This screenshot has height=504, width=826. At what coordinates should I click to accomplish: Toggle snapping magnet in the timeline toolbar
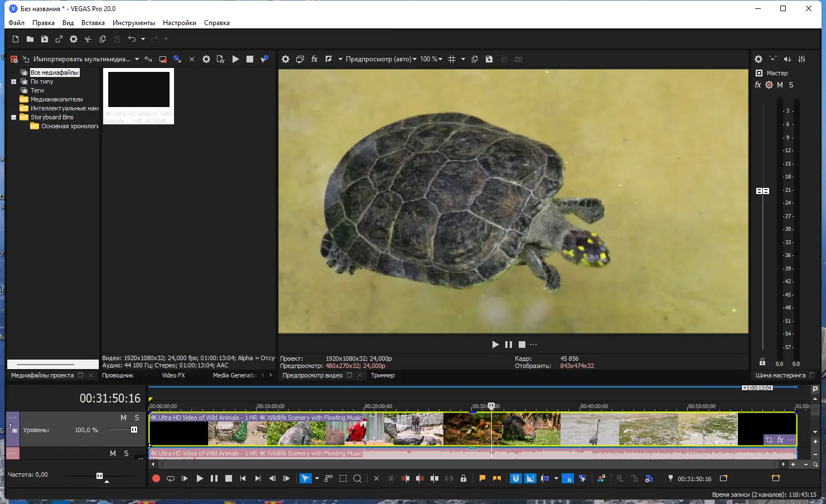tap(516, 478)
